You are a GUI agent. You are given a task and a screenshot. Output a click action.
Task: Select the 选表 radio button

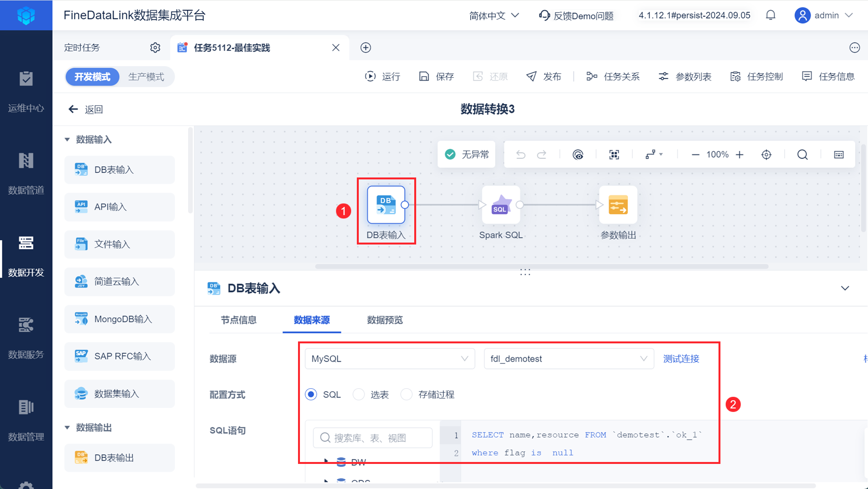click(359, 394)
